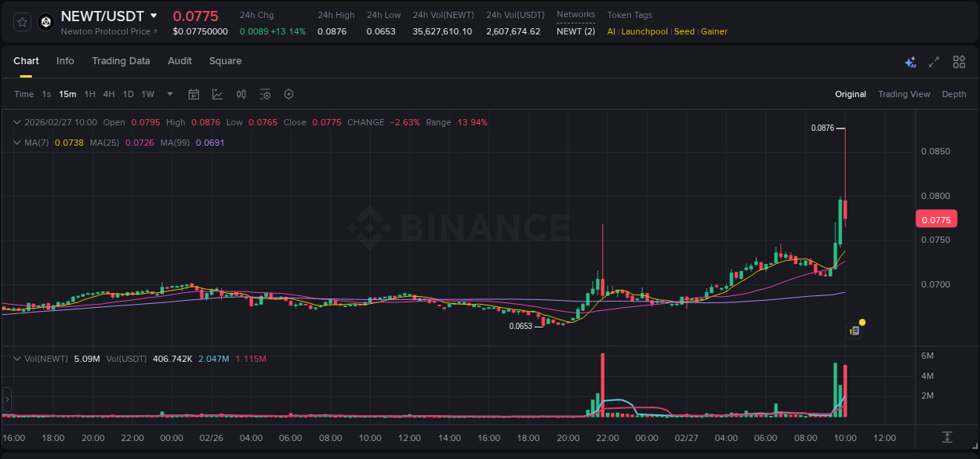This screenshot has height=459, width=980.
Task: Open chart settings via the hexagon icon
Action: coord(289,94)
